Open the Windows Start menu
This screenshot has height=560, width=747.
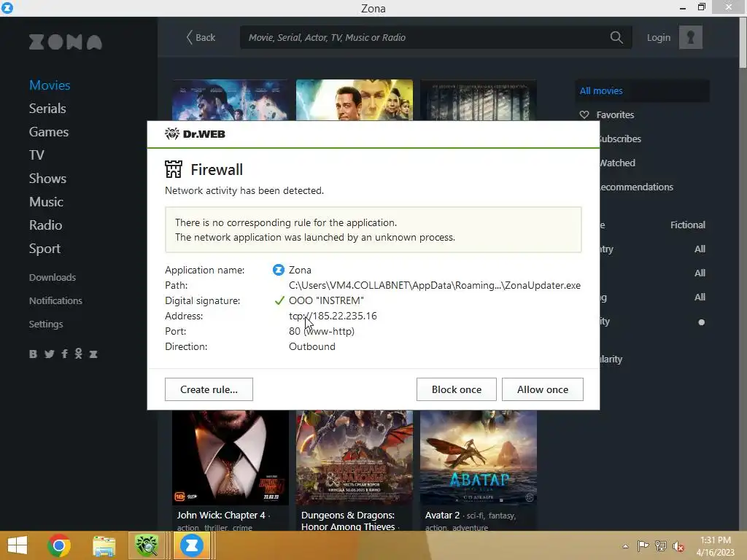point(18,545)
